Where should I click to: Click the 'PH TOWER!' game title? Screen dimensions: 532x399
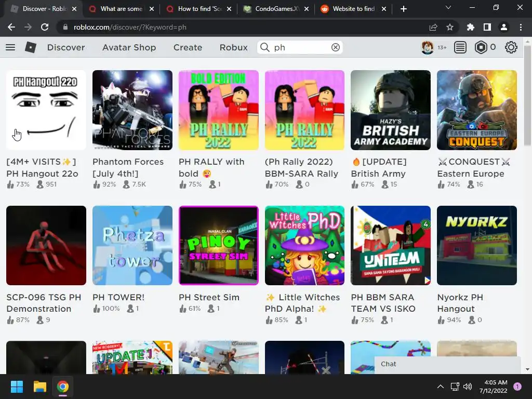(x=118, y=297)
